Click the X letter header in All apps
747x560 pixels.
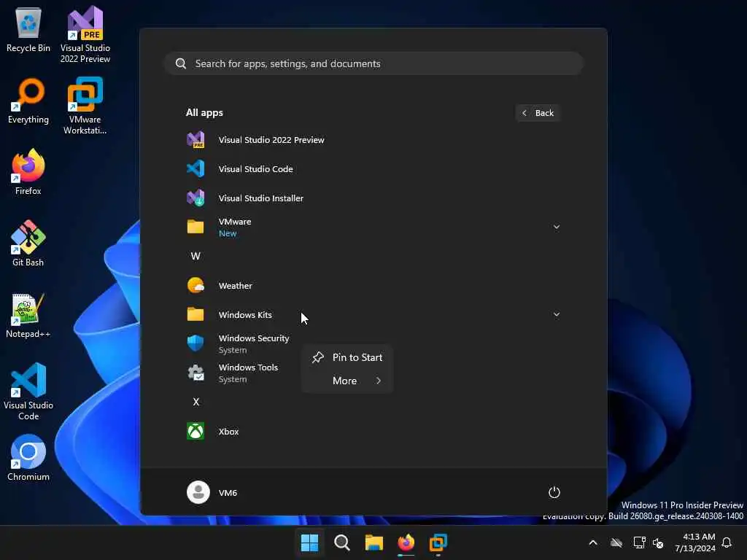tap(196, 402)
